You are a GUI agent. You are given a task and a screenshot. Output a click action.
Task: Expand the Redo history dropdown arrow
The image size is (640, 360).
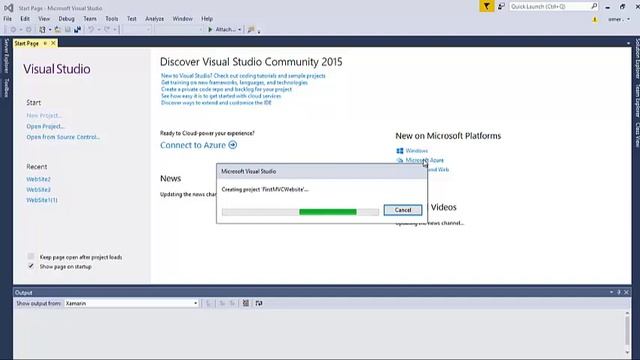(115, 30)
